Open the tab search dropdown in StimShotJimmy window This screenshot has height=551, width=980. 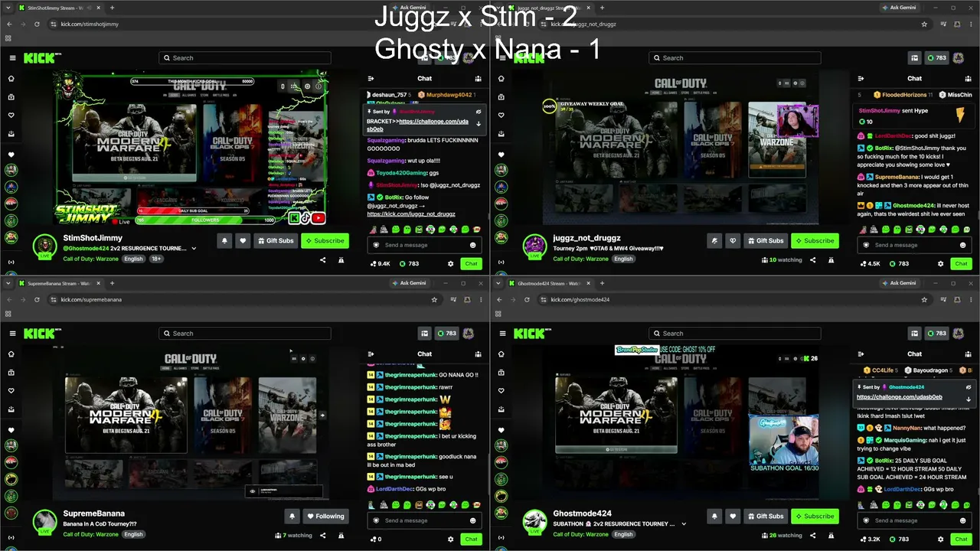point(9,8)
